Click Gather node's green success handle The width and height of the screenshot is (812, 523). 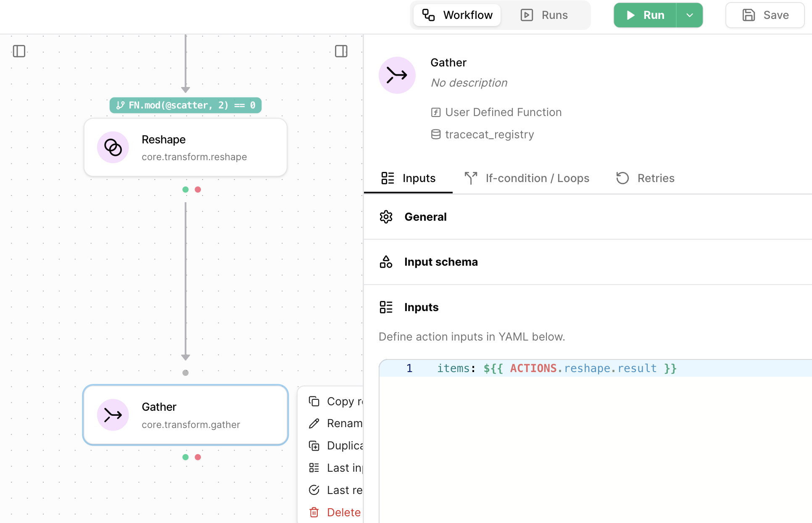coord(185,457)
